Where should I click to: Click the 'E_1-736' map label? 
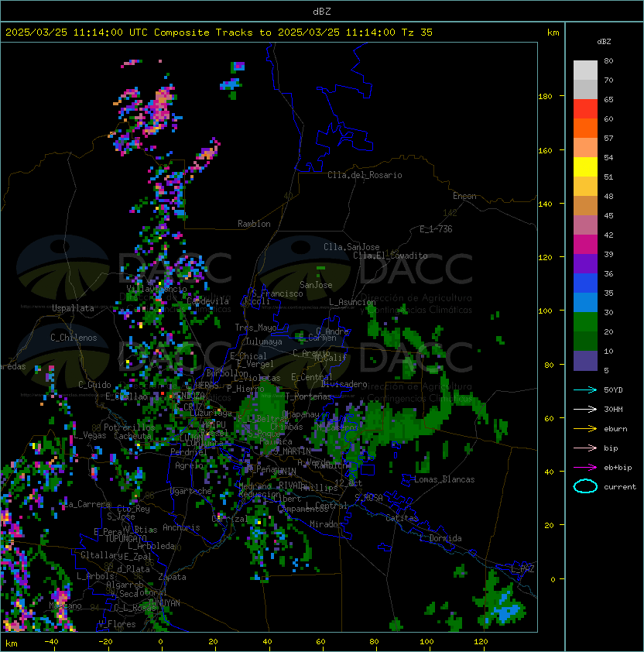click(436, 229)
